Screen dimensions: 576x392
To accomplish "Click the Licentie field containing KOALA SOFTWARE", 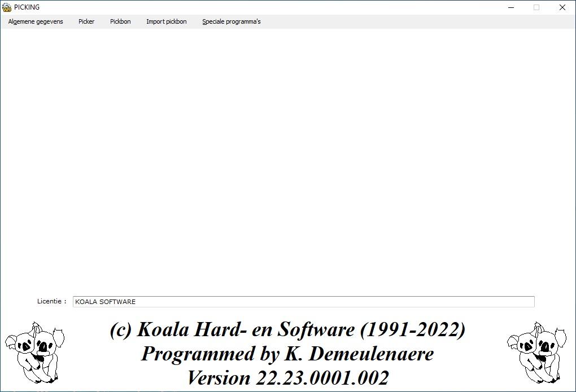I will coord(303,302).
